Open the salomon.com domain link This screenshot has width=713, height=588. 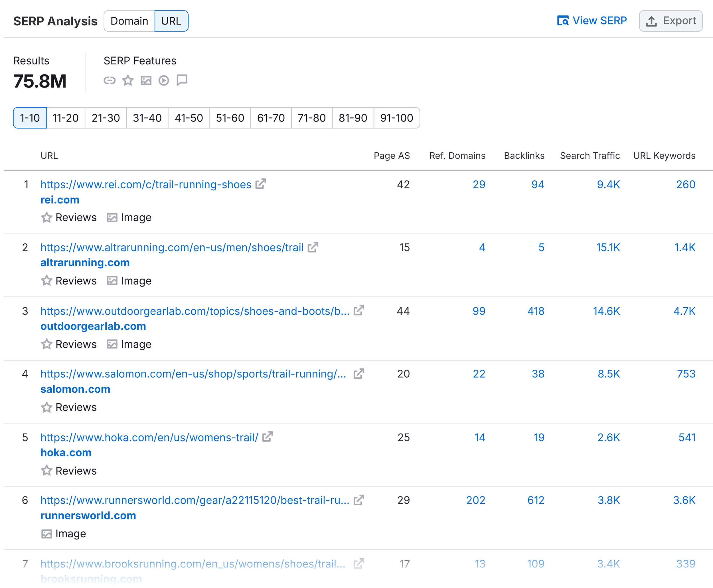click(75, 389)
